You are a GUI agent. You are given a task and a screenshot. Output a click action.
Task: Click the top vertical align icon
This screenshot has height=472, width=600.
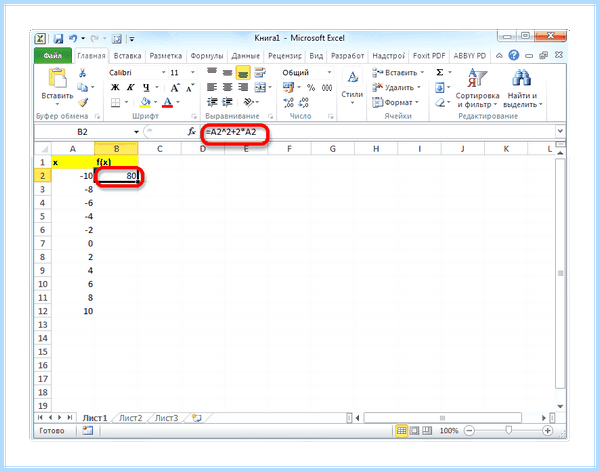click(x=212, y=72)
